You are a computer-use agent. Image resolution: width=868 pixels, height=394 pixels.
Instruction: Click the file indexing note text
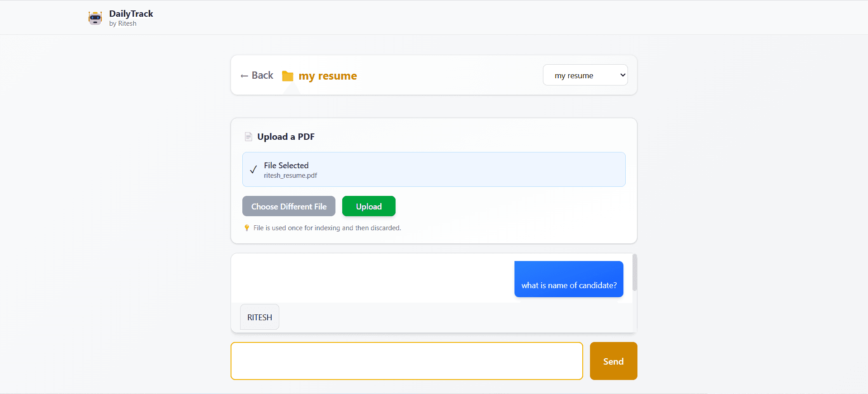coord(327,228)
